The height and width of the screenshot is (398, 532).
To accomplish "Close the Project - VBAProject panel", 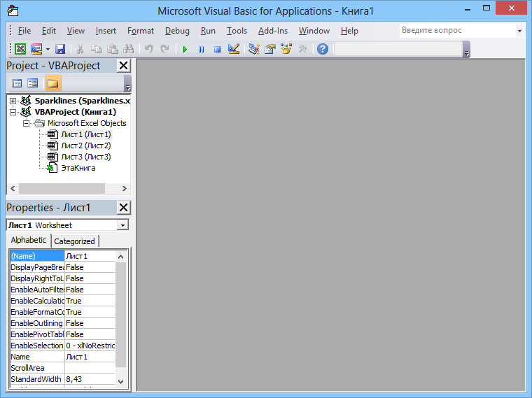I will click(x=123, y=66).
